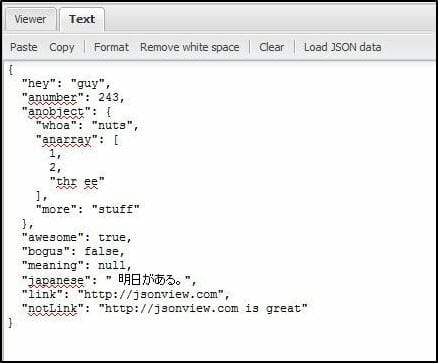Click the array value 1 line

point(55,154)
